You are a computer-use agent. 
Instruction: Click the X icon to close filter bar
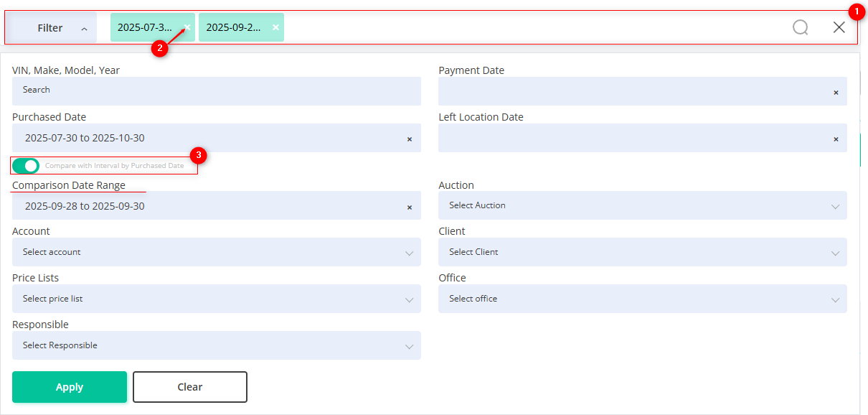(839, 28)
